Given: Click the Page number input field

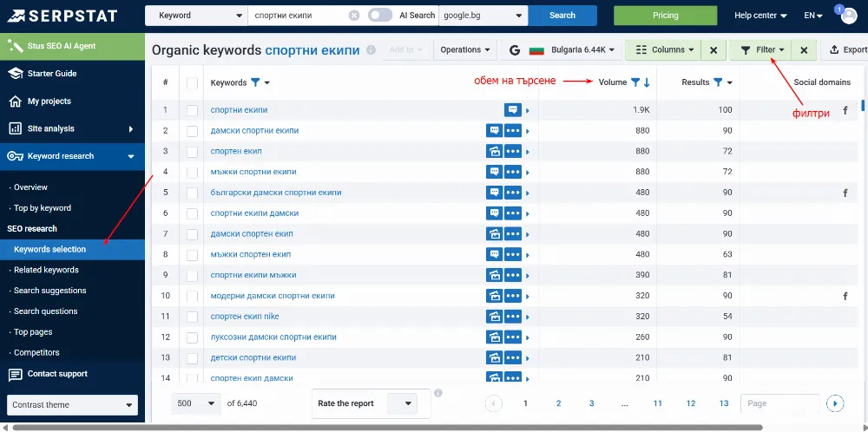Looking at the screenshot, I should (780, 403).
